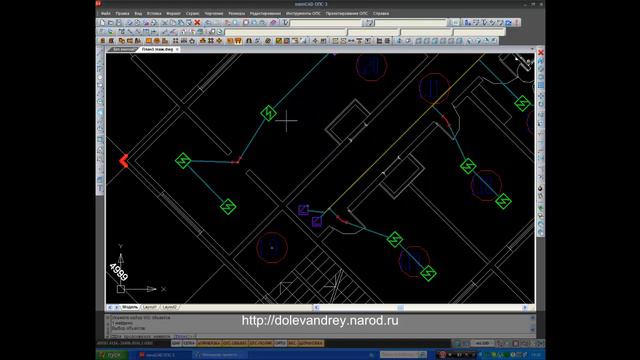Toggle ОТС-ПОЛЯР polar tracking
This screenshot has width=640, height=360.
[261, 343]
